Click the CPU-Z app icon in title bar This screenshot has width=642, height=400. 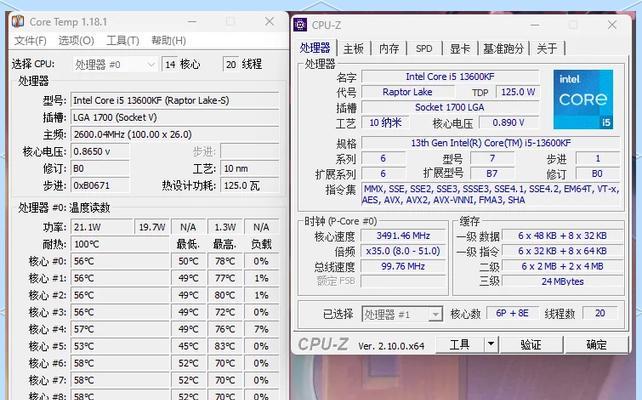[300, 25]
